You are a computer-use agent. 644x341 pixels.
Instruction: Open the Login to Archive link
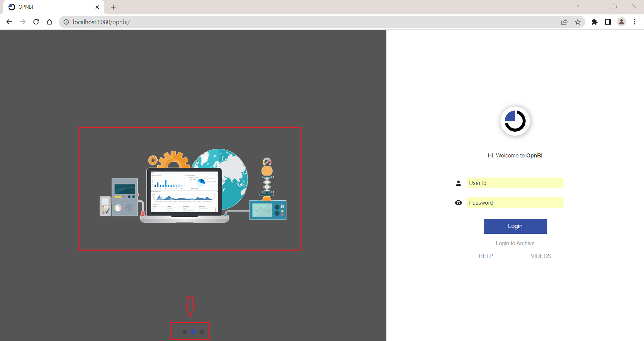point(515,243)
